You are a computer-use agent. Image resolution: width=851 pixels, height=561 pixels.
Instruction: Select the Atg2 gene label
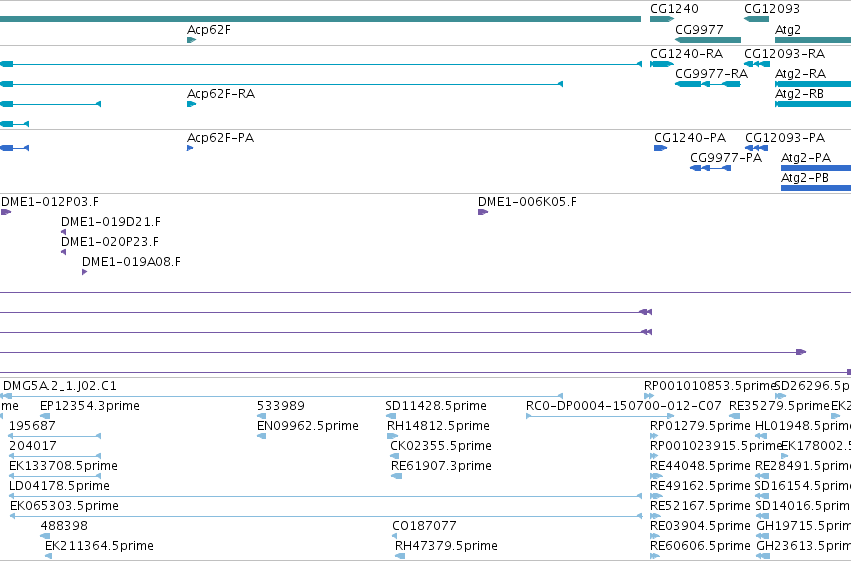pyautogui.click(x=788, y=29)
